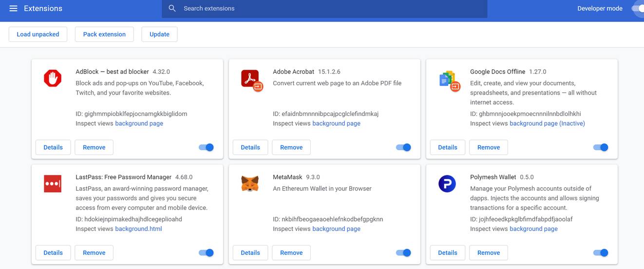Click the MetaMask version 9.3.0 text
This screenshot has width=644, height=269.
tap(313, 177)
